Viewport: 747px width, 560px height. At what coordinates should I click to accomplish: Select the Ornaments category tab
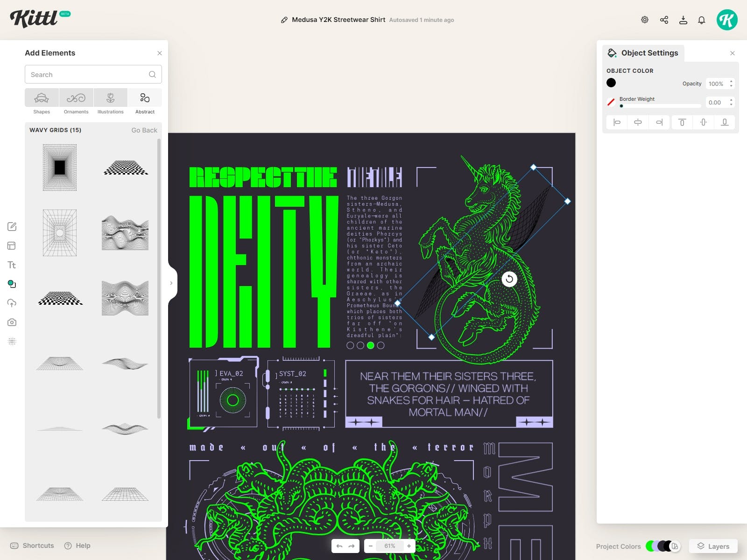click(76, 102)
